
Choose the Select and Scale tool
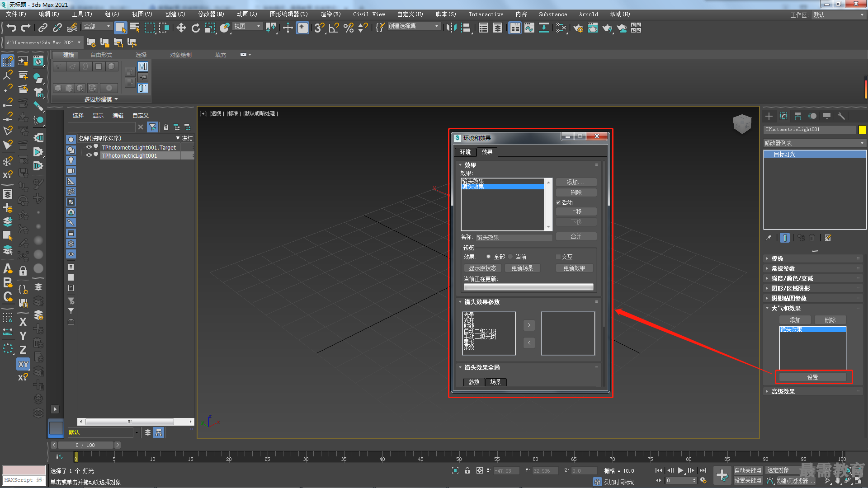(210, 28)
